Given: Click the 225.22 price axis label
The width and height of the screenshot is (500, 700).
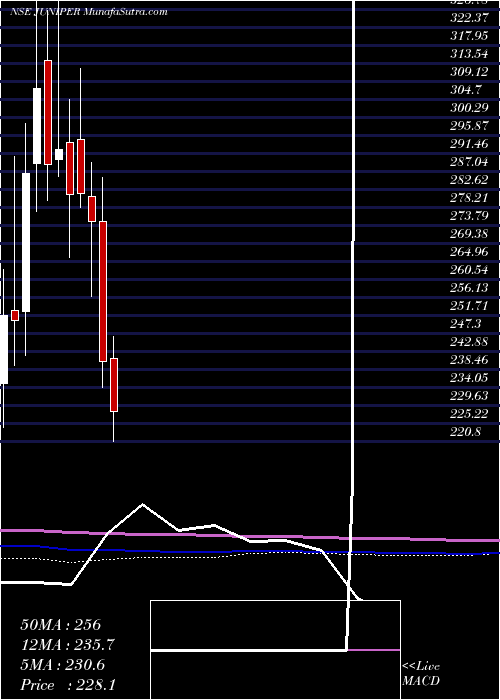Looking at the screenshot, I should [x=469, y=414].
